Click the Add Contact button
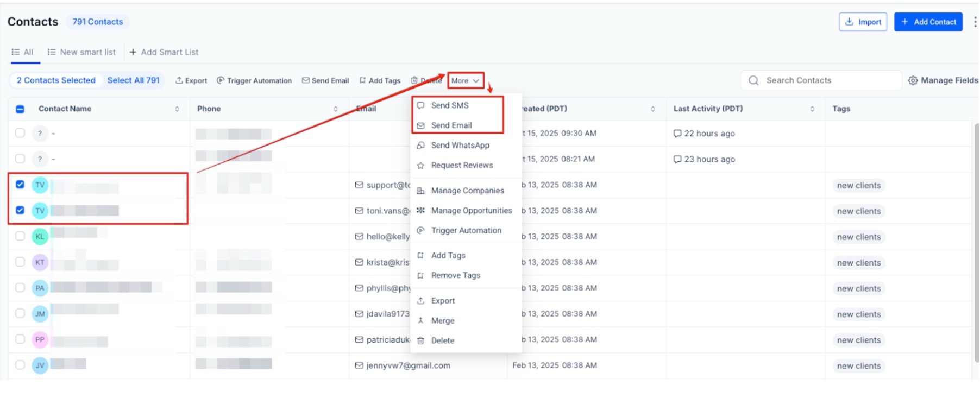 (x=928, y=22)
